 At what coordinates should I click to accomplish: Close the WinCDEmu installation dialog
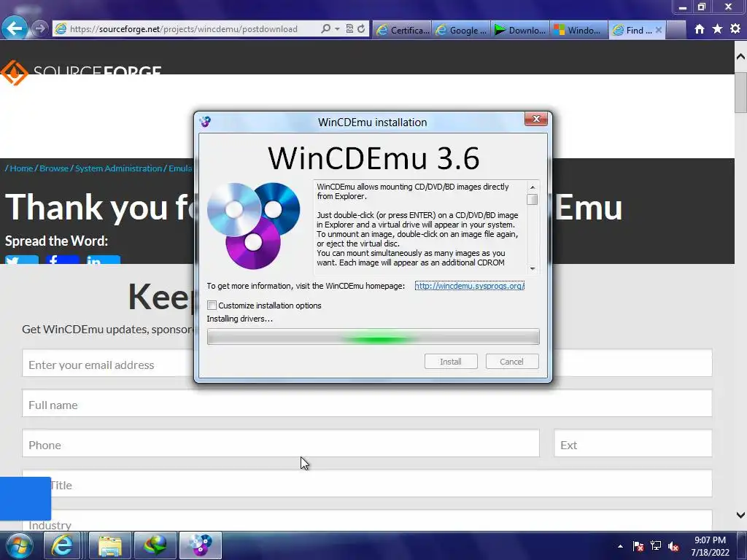pyautogui.click(x=536, y=119)
